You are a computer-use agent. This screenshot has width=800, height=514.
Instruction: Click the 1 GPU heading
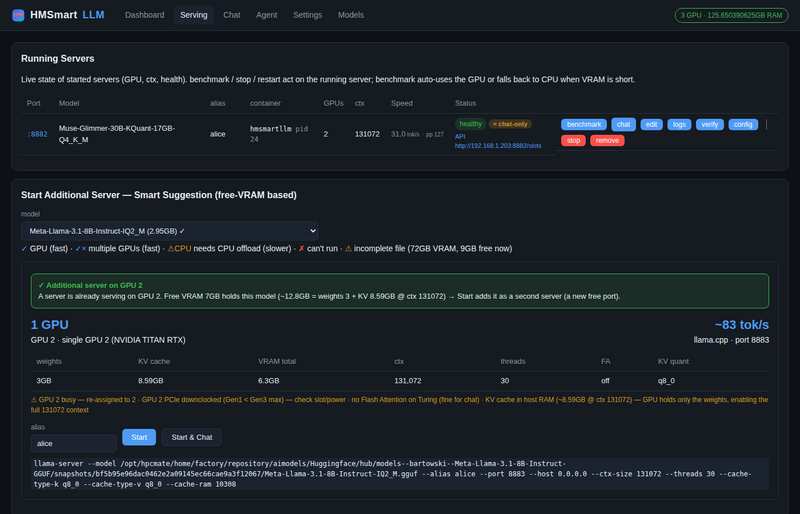tap(49, 325)
